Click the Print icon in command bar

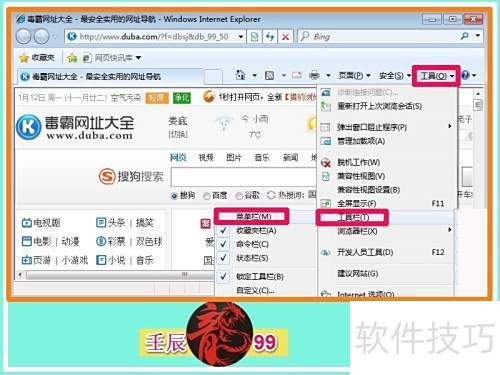point(314,76)
